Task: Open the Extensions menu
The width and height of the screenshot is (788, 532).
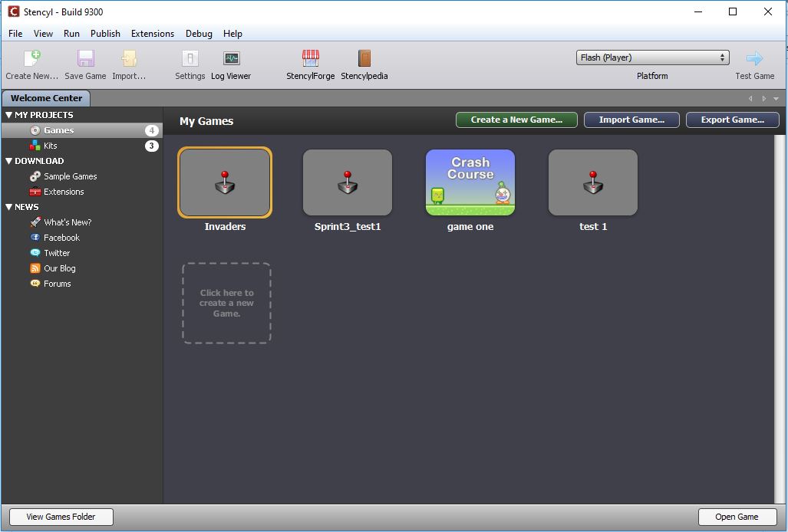Action: [152, 34]
